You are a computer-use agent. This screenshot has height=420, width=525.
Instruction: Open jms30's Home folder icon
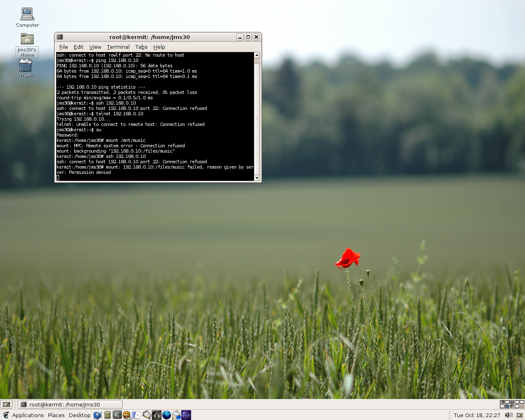(27, 45)
